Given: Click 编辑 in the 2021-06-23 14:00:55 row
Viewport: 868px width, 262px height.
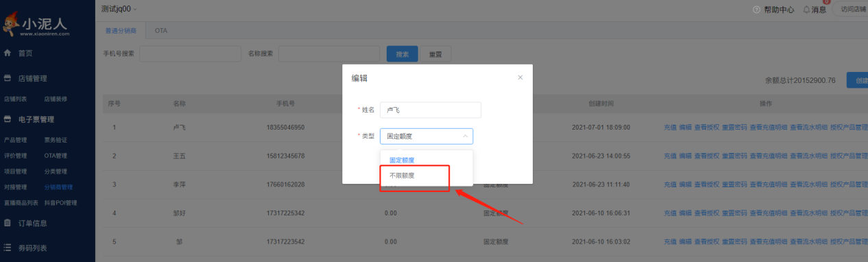Looking at the screenshot, I should pos(685,156).
